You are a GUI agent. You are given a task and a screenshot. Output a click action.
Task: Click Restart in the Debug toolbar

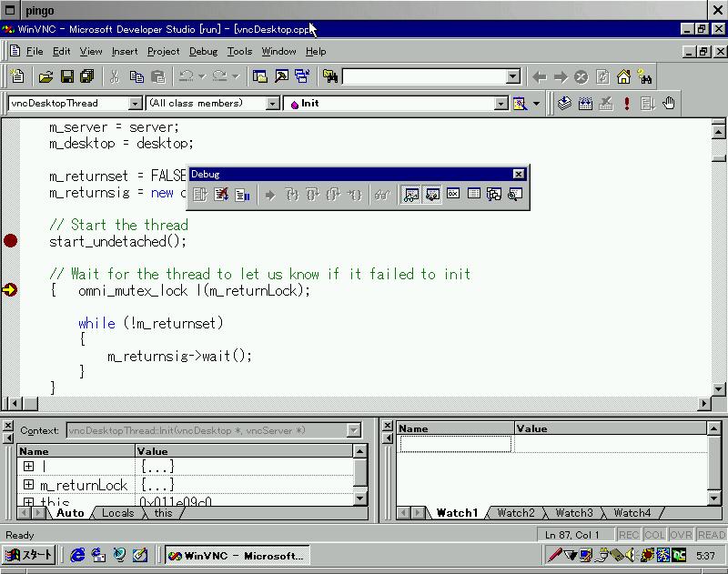point(200,195)
